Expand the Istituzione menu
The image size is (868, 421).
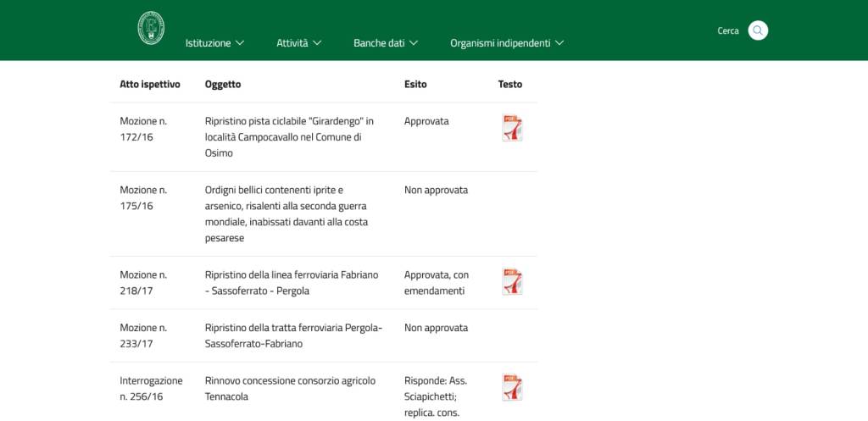[214, 42]
